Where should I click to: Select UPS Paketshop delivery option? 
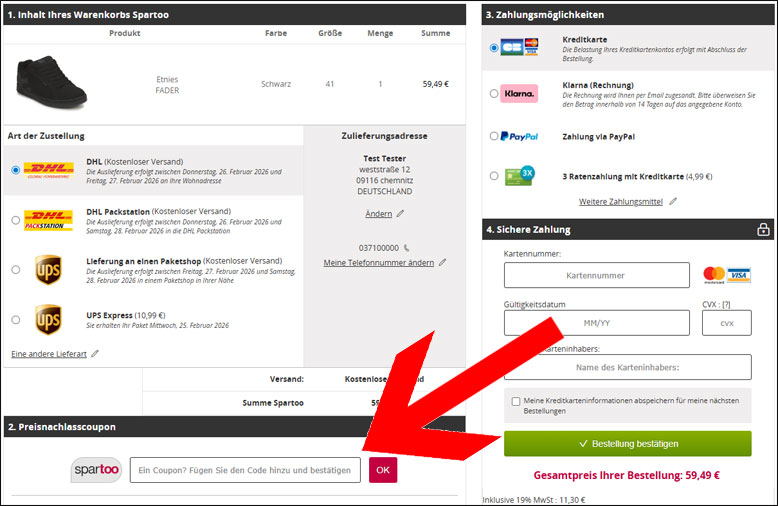(16, 269)
